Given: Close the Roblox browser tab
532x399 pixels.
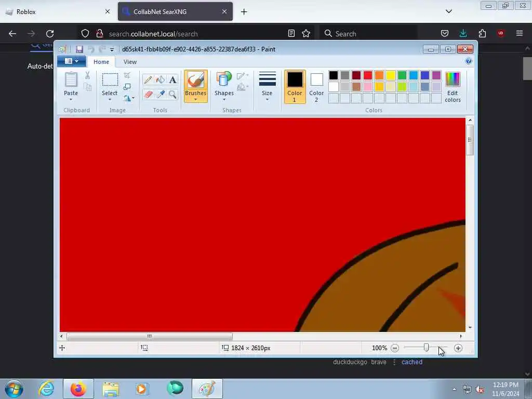Looking at the screenshot, I should 108,11.
